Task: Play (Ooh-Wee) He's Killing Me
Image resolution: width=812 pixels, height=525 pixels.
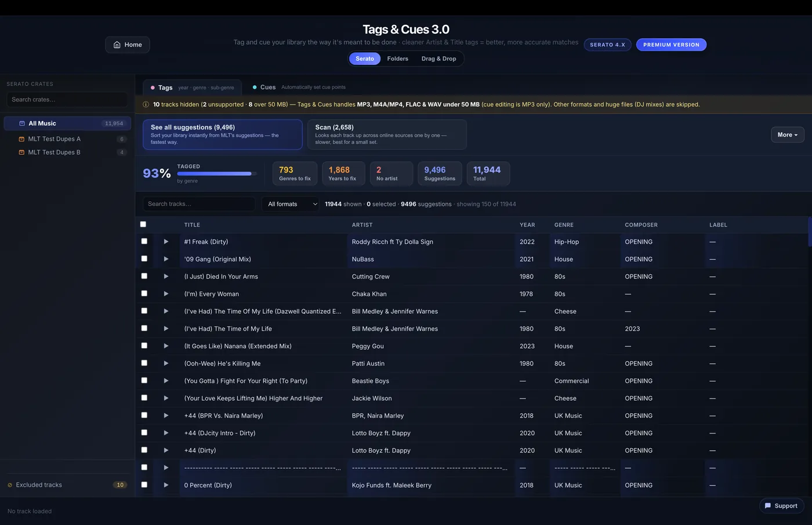Action: pos(166,363)
